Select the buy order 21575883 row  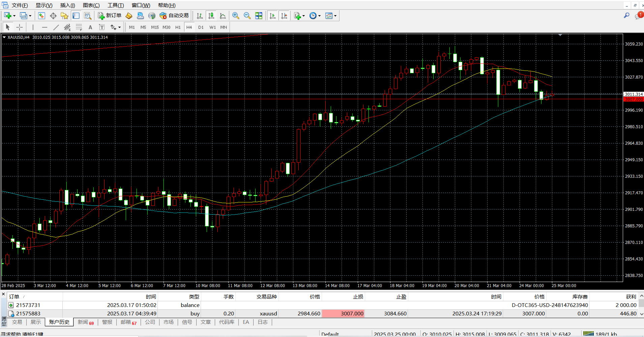tap(322, 313)
